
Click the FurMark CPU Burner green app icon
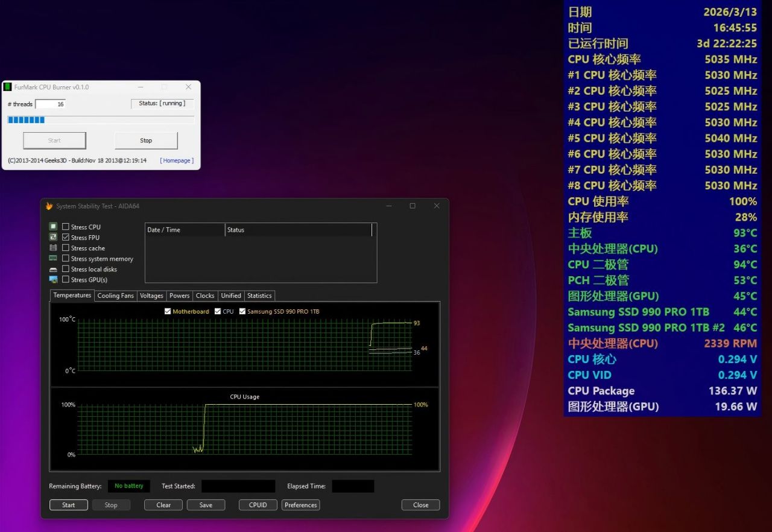coord(8,87)
